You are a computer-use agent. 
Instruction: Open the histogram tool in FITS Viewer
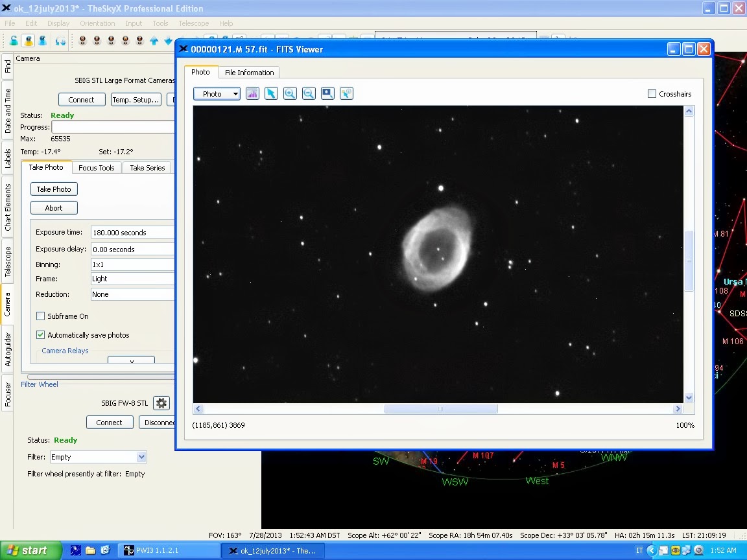coord(252,94)
